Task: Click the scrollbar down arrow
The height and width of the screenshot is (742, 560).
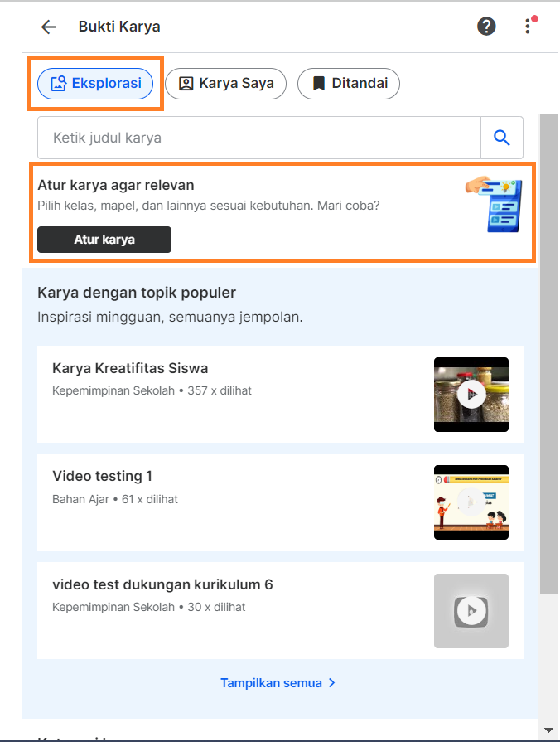Action: (x=548, y=730)
